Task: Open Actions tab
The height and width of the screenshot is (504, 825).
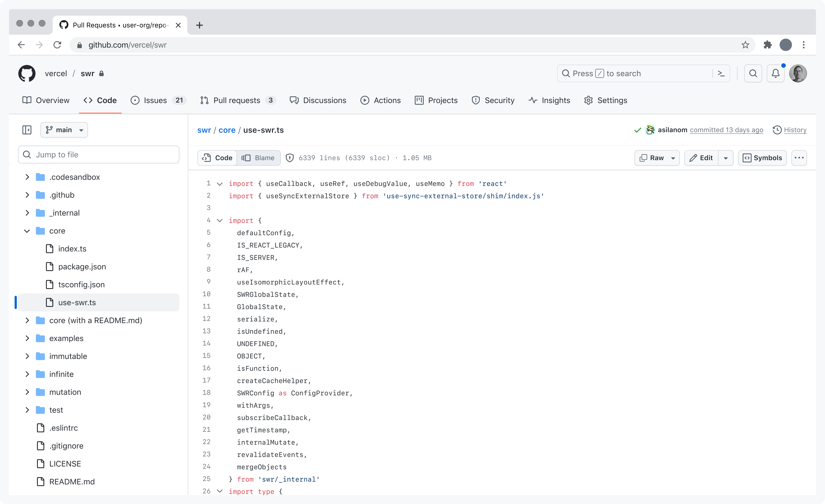Action: click(x=381, y=100)
